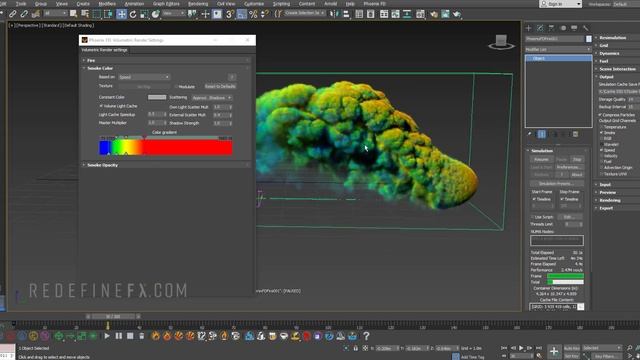Image resolution: width=640 pixels, height=360 pixels.
Task: Enable Velocity output grid channel
Action: point(602,156)
